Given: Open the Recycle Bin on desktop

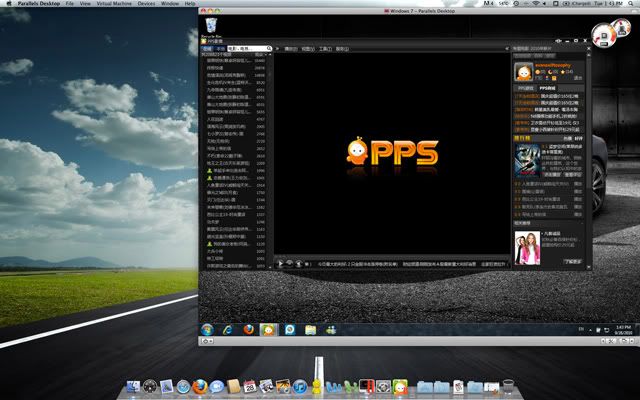Looking at the screenshot, I should click(211, 25).
